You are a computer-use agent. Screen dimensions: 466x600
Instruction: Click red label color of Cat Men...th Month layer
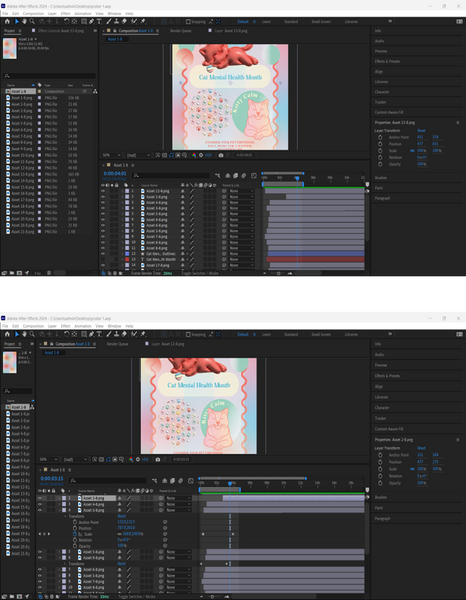(x=127, y=259)
